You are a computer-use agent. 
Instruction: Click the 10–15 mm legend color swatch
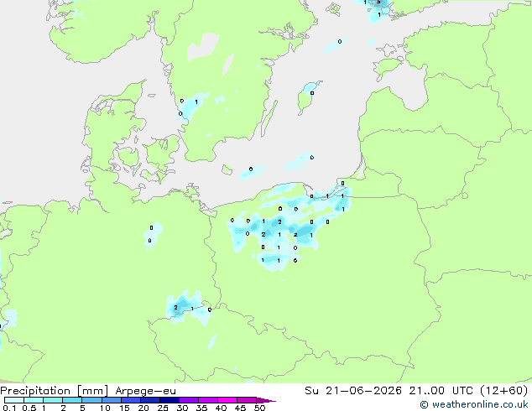click(111, 400)
